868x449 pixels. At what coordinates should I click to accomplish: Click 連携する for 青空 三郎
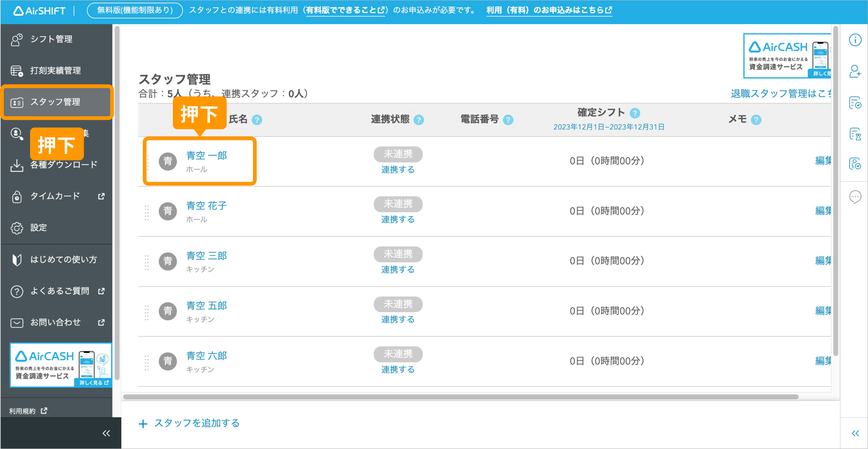398,270
